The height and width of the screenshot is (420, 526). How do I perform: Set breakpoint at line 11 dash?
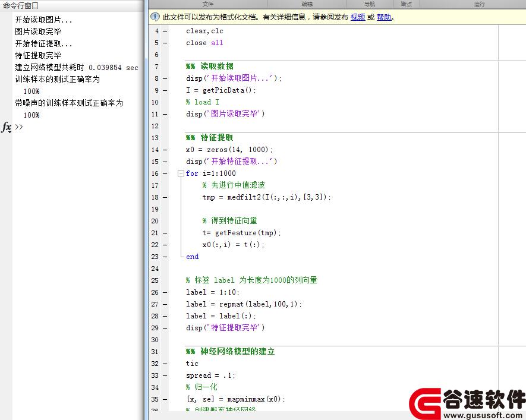(165, 114)
